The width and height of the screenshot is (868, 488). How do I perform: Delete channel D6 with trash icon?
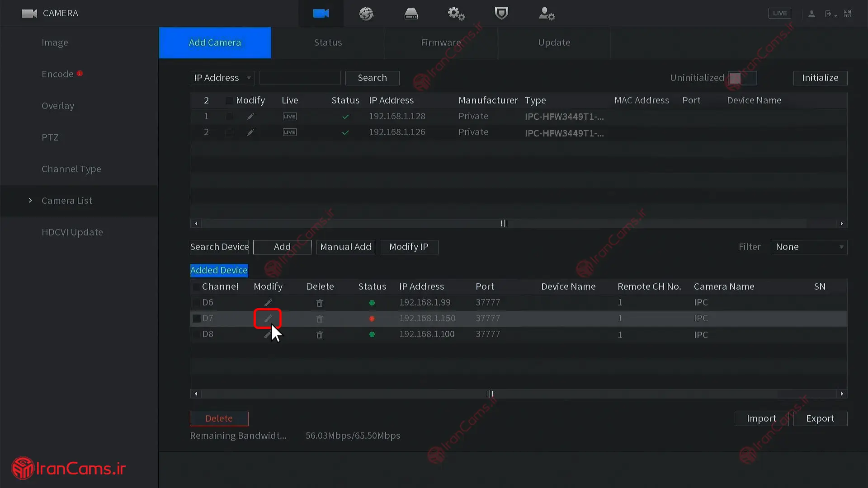coord(320,303)
